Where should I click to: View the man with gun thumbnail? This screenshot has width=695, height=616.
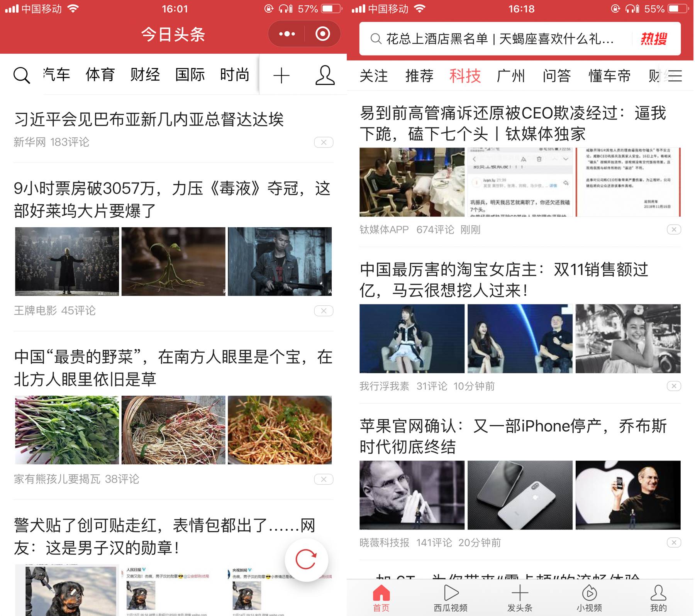click(x=280, y=262)
